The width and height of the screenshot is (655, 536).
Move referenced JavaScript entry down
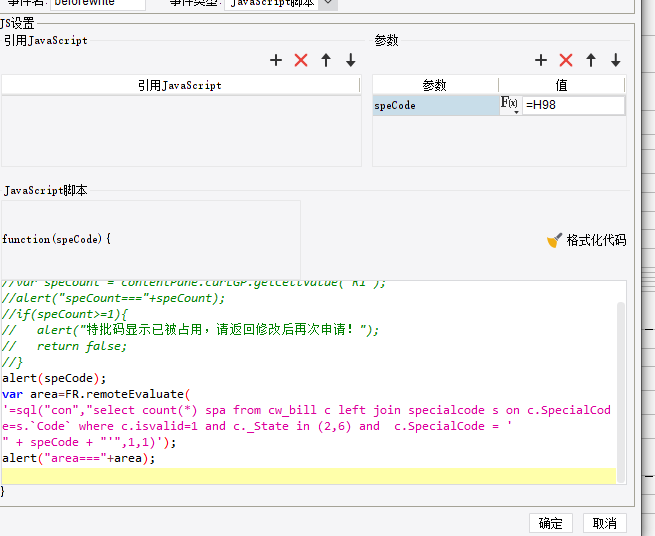coord(350,60)
